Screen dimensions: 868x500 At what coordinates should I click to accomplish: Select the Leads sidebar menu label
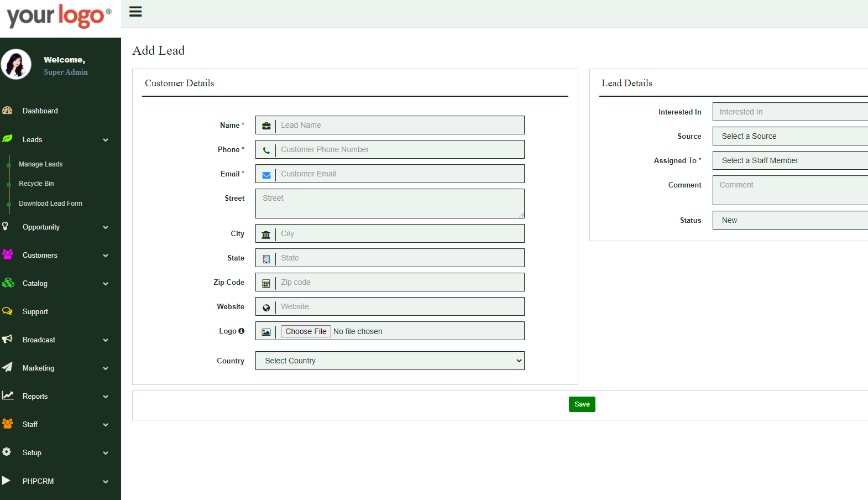click(x=32, y=140)
